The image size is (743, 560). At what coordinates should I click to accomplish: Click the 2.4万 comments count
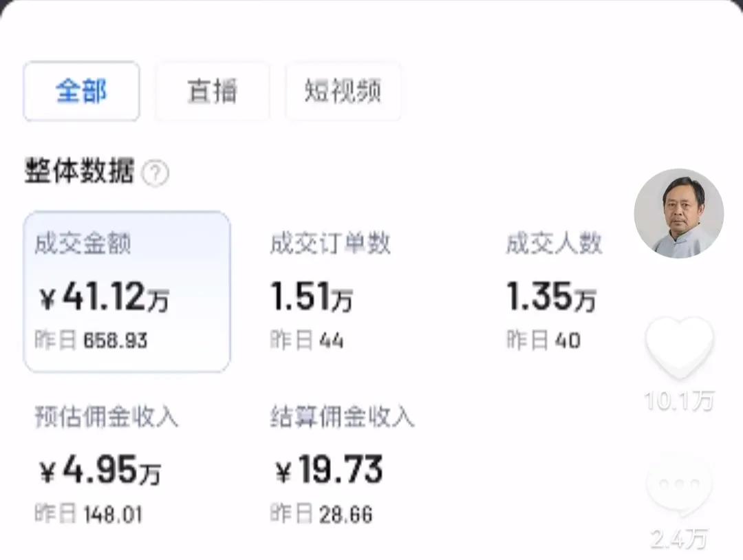pos(679,539)
